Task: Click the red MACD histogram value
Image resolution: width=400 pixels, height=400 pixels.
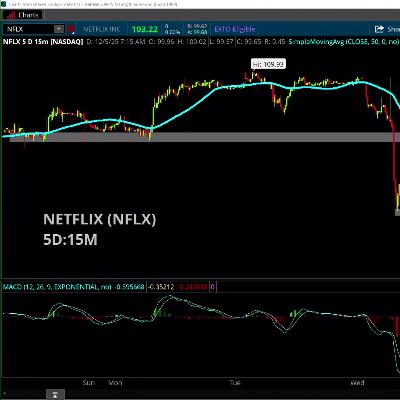Action: (193, 287)
